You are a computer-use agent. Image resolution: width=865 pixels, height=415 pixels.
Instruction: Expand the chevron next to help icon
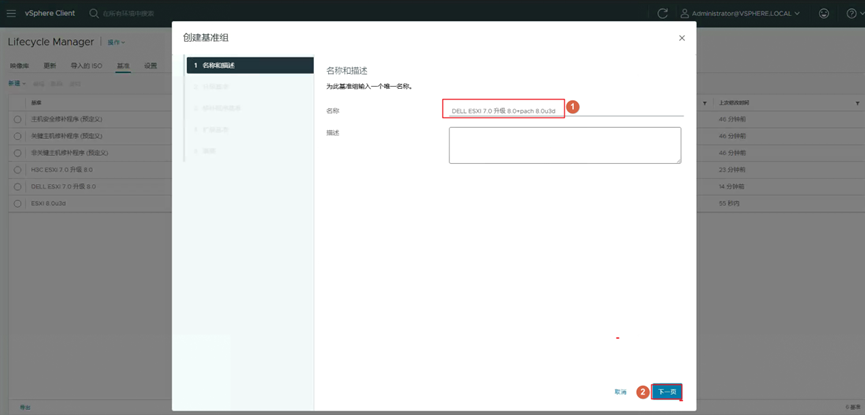point(863,14)
